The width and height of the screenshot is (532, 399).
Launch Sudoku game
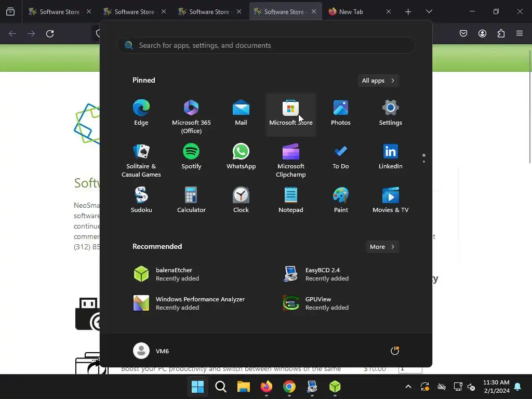141,200
